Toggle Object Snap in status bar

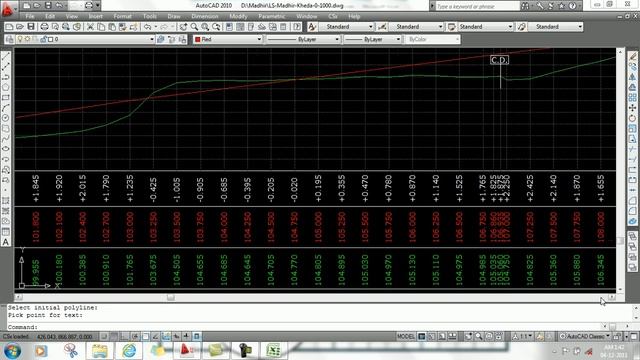tap(145, 336)
